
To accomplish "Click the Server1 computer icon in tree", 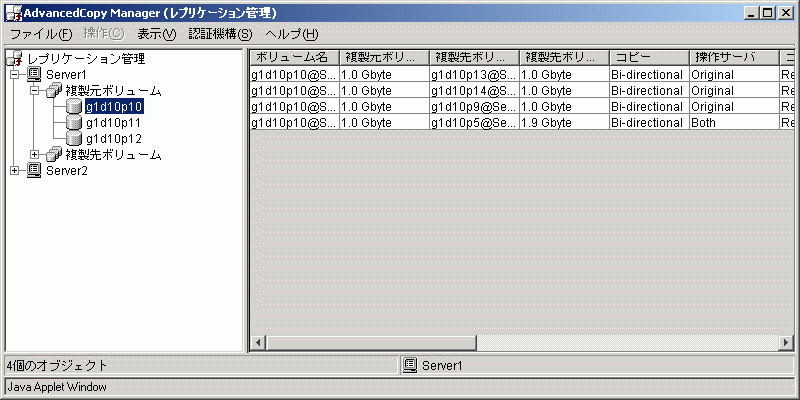I will pyautogui.click(x=34, y=74).
